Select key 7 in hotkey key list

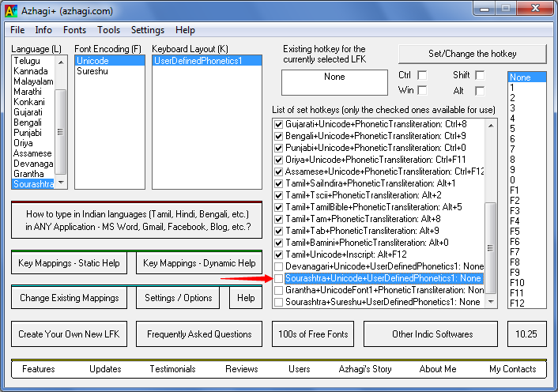tap(527, 149)
